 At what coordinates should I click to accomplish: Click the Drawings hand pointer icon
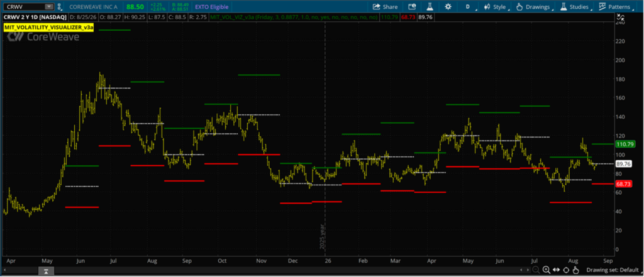(x=519, y=6)
